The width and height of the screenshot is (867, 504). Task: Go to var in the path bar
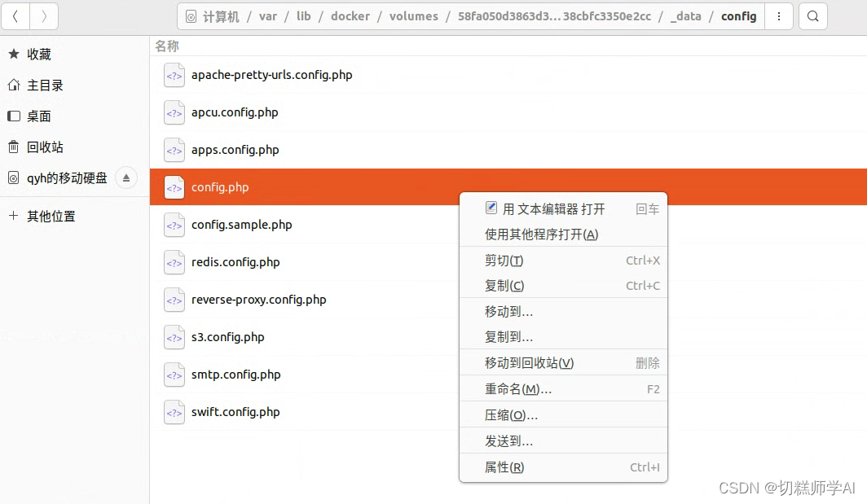[267, 16]
